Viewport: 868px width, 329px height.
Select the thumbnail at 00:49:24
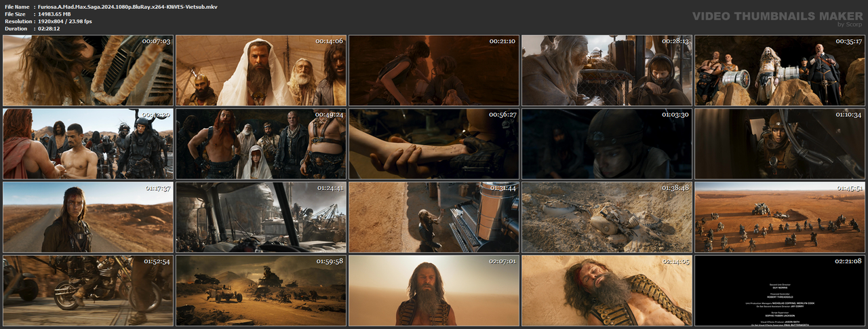261,144
